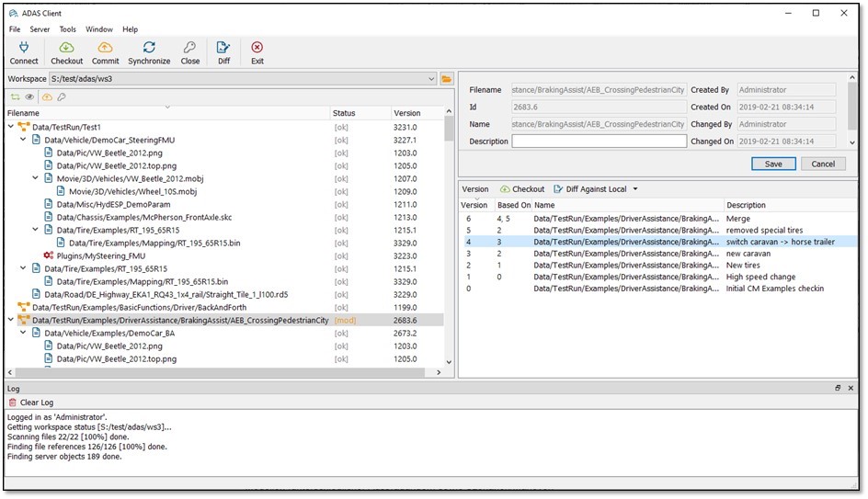Viewport: 868px width, 499px height.
Task: Click the Save button
Action: point(773,164)
